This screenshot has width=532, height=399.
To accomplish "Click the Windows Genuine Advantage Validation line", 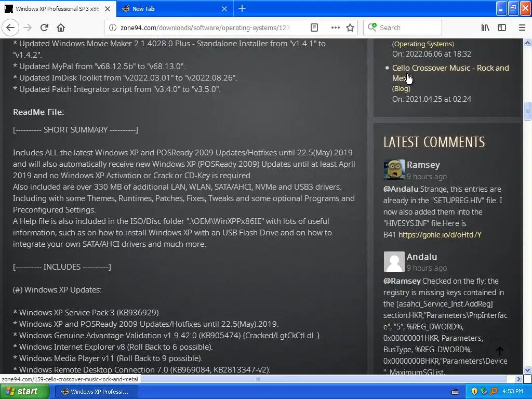I will point(167,335).
